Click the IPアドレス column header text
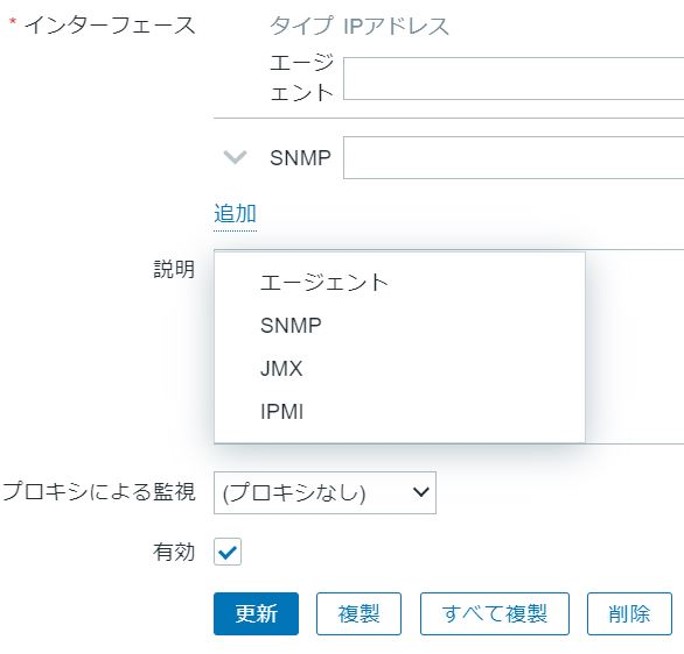This screenshot has width=684, height=654. pyautogui.click(x=397, y=26)
